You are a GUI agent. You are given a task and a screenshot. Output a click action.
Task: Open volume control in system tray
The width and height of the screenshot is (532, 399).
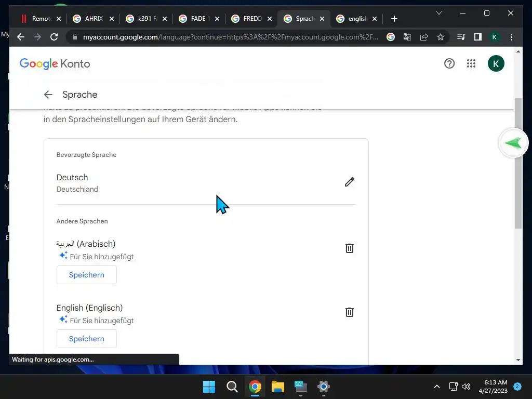(466, 387)
